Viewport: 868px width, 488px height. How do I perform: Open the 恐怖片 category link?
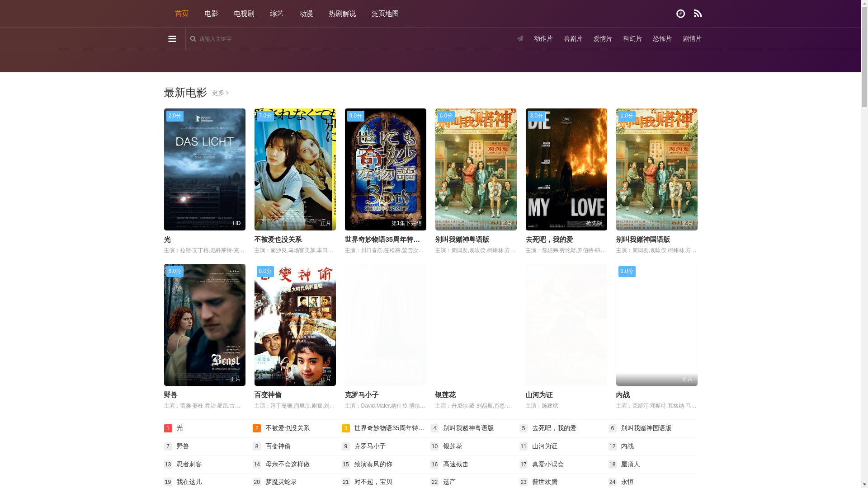(x=662, y=39)
